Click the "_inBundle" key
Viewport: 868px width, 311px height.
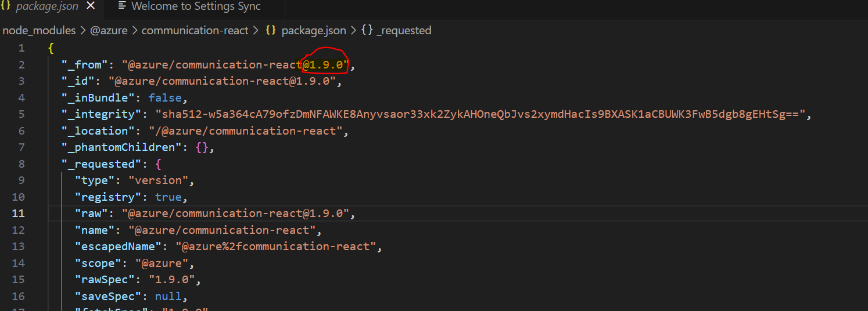(x=98, y=97)
